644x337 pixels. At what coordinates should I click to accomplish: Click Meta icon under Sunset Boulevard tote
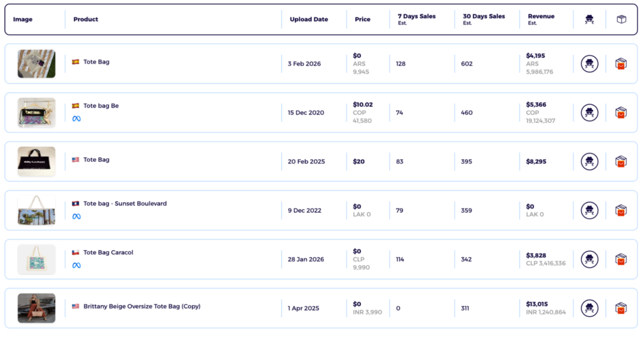pos(76,216)
